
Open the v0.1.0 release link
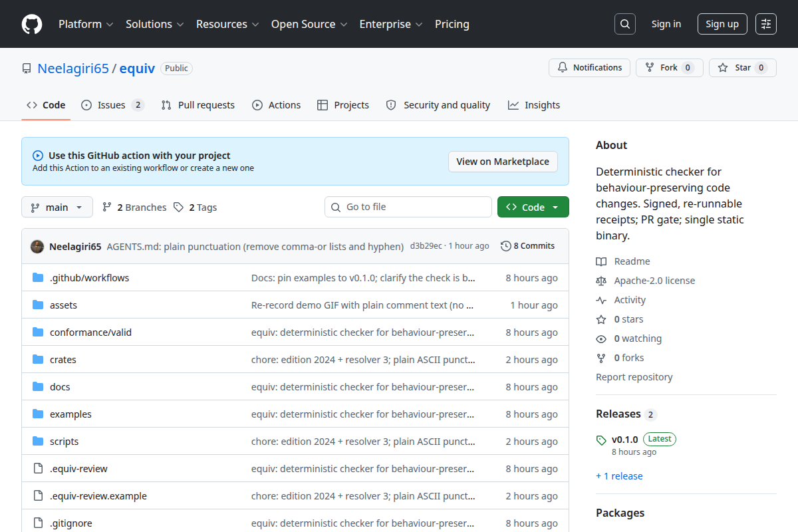click(625, 440)
